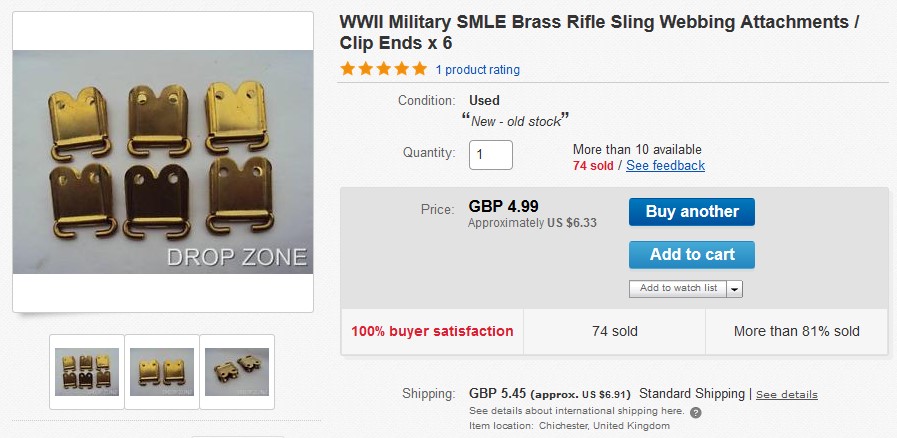The width and height of the screenshot is (897, 438).
Task: Open the 'See feedback' link
Action: tap(665, 165)
